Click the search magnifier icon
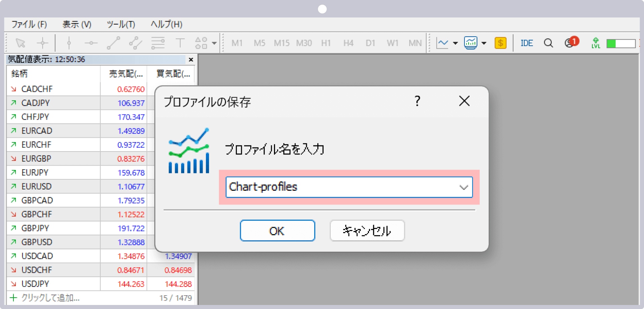 548,43
